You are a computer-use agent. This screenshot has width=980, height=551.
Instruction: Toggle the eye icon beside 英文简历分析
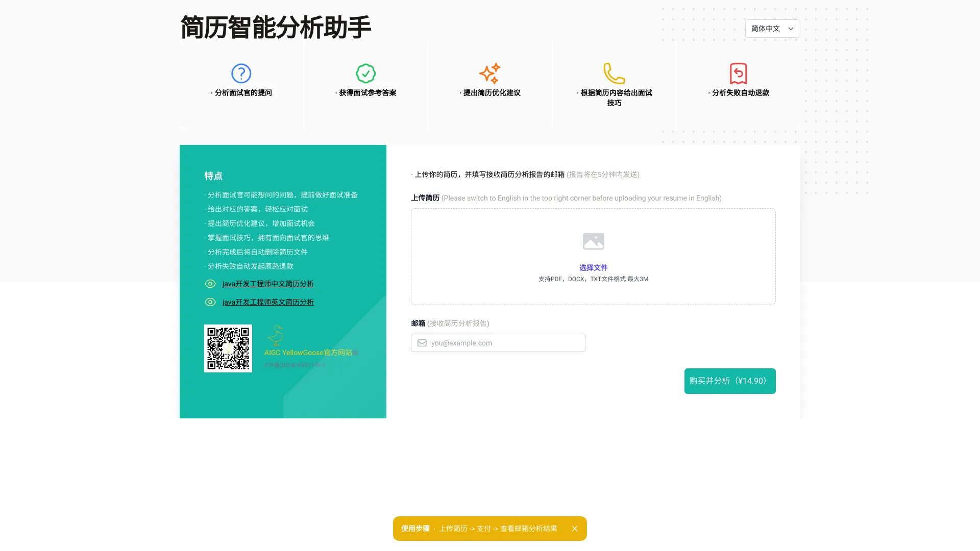(x=210, y=302)
